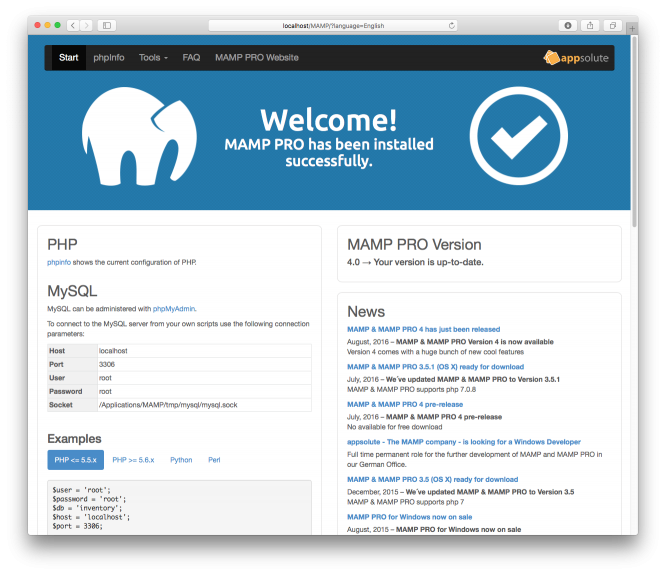Select the PHP <= 5.5.x example tab
Screen dimensions: 666x575
click(x=76, y=460)
